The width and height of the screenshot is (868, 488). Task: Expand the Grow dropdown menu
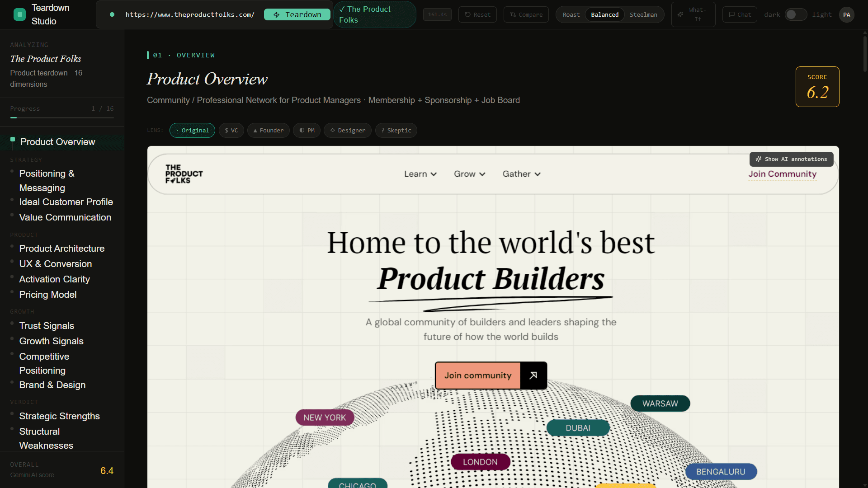[469, 174]
